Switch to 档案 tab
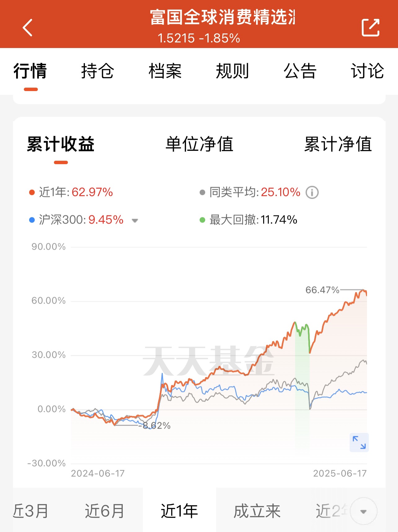Screen dimensions: 398x532 [165, 71]
